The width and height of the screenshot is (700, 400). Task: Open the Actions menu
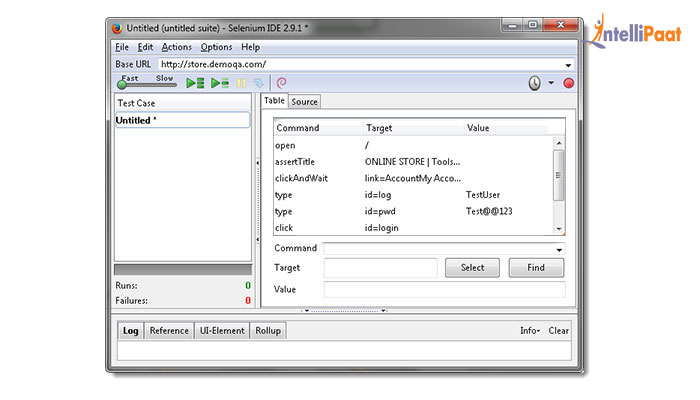[x=177, y=47]
